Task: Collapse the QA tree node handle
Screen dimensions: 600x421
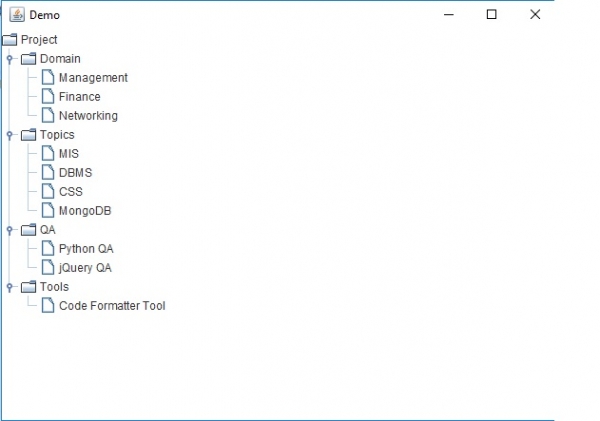Action: [10, 230]
